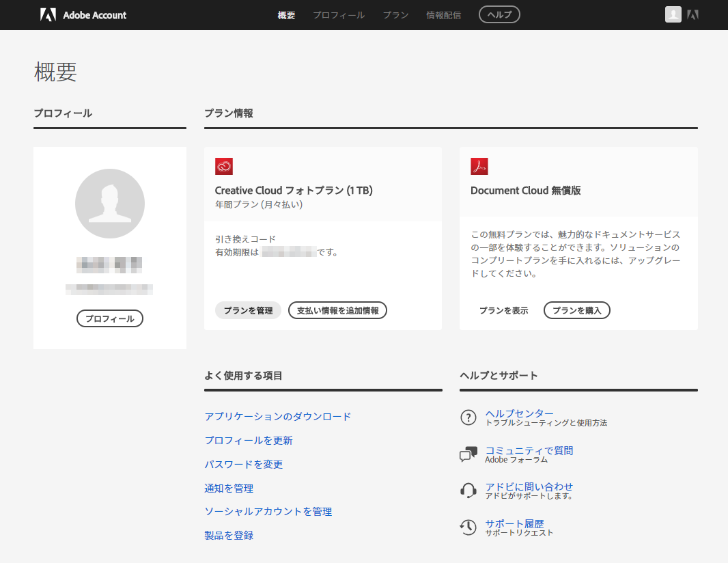Open the プロフィール tab in header
The width and height of the screenshot is (728, 563).
pyautogui.click(x=339, y=15)
